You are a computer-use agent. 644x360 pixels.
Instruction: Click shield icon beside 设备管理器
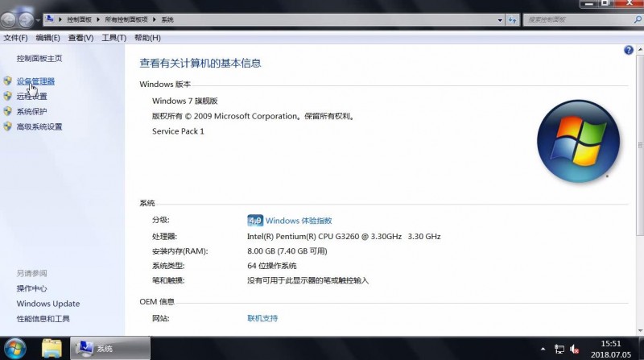click(x=8, y=81)
